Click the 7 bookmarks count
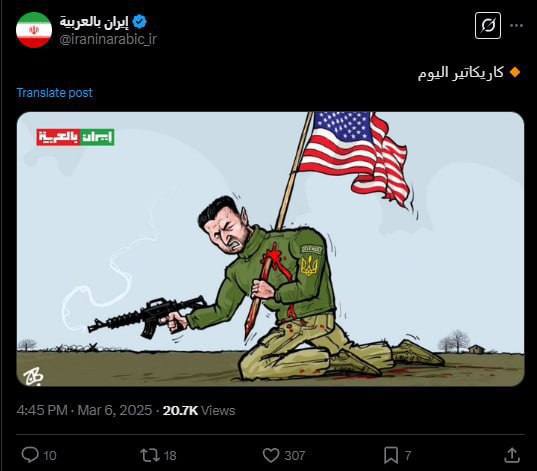Screen dimensions: 537x471 coord(408,456)
